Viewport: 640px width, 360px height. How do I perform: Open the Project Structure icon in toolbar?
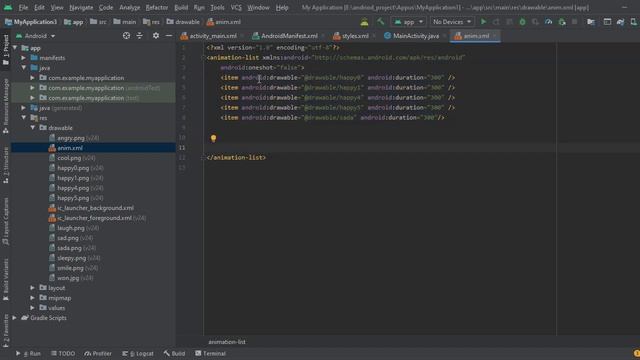[x=591, y=22]
